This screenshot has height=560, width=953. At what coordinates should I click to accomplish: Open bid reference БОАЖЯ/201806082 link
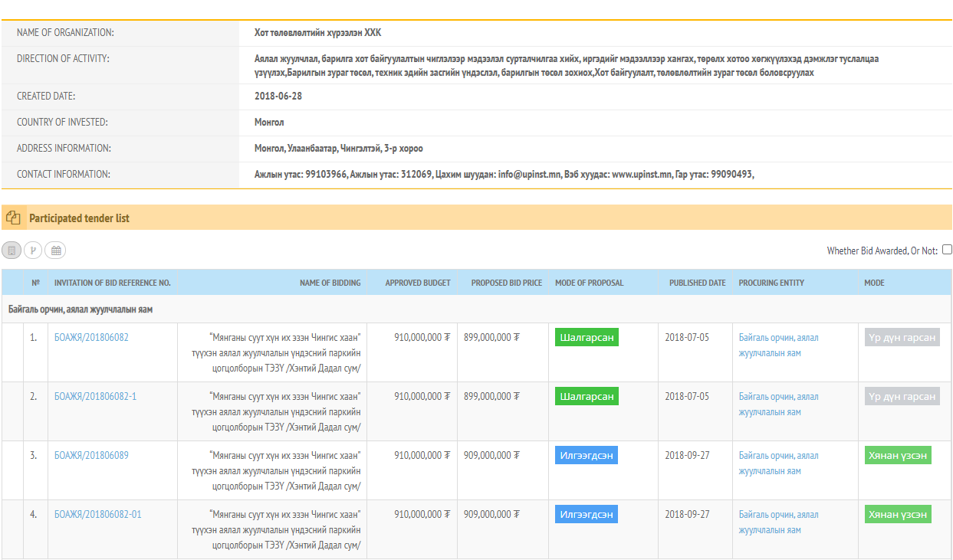pos(91,337)
